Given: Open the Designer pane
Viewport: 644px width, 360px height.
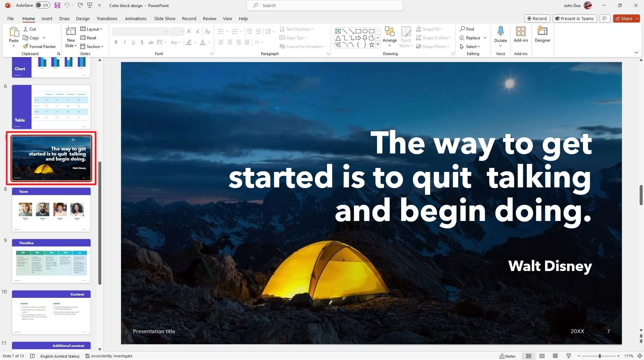Looking at the screenshot, I should pos(542,35).
